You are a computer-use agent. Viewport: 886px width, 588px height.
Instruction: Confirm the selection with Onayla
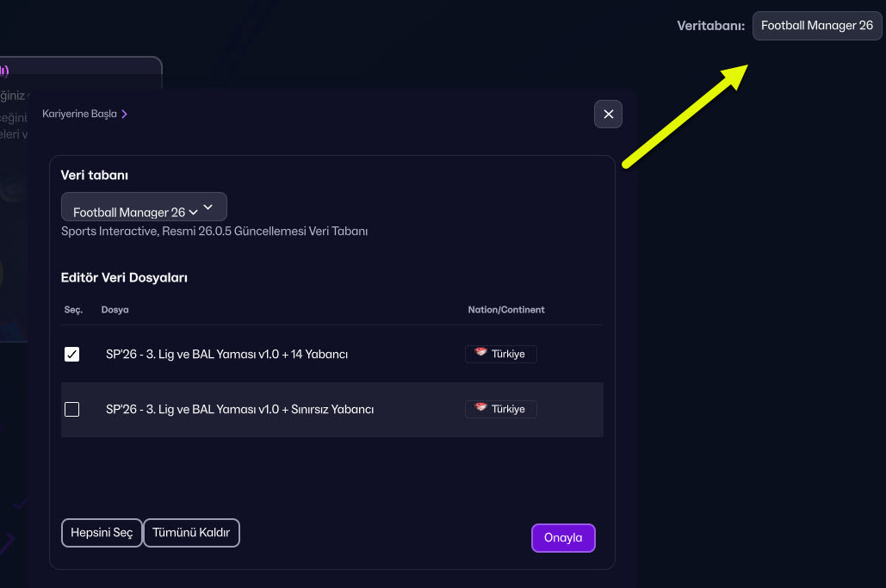point(563,538)
